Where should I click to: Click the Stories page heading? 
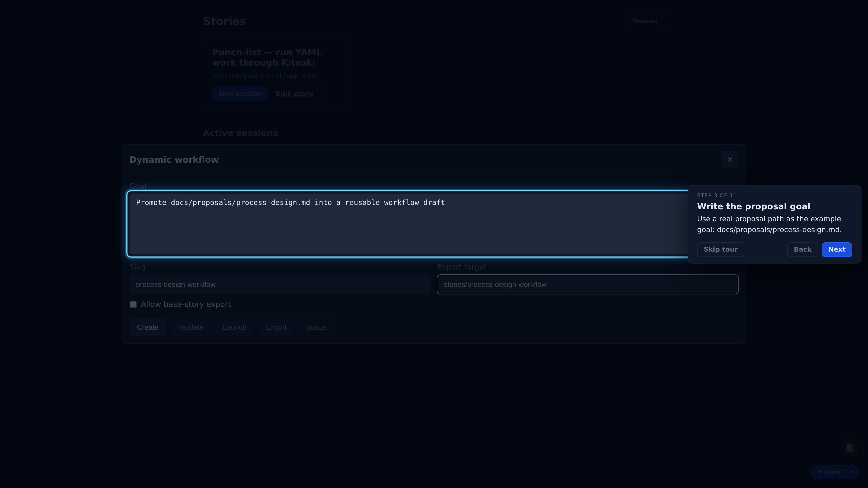pyautogui.click(x=224, y=21)
